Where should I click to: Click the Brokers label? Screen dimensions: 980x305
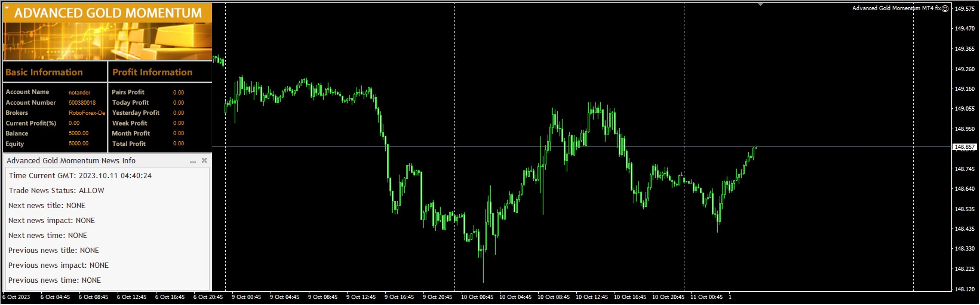pos(17,113)
